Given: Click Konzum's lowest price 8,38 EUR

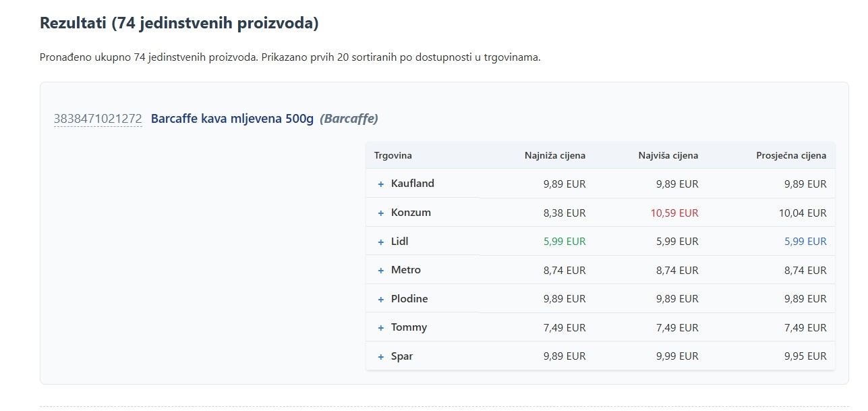Looking at the screenshot, I should (565, 213).
